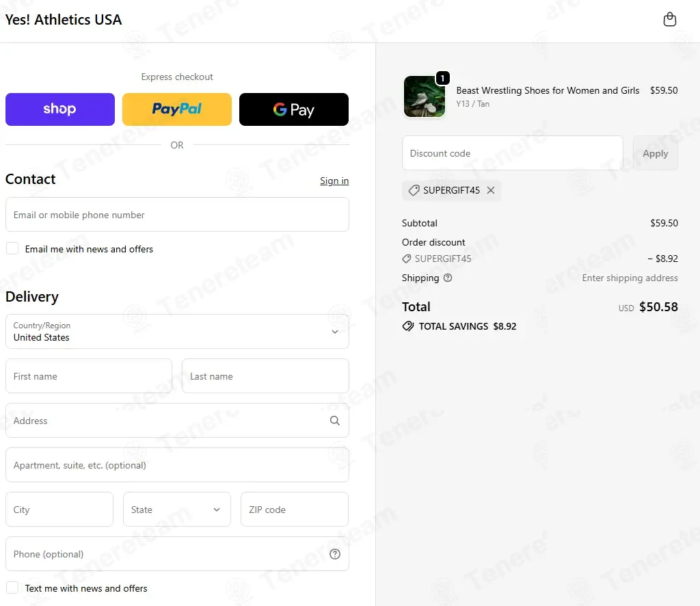Click the total savings tag icon
The width and height of the screenshot is (700, 606).
(407, 326)
